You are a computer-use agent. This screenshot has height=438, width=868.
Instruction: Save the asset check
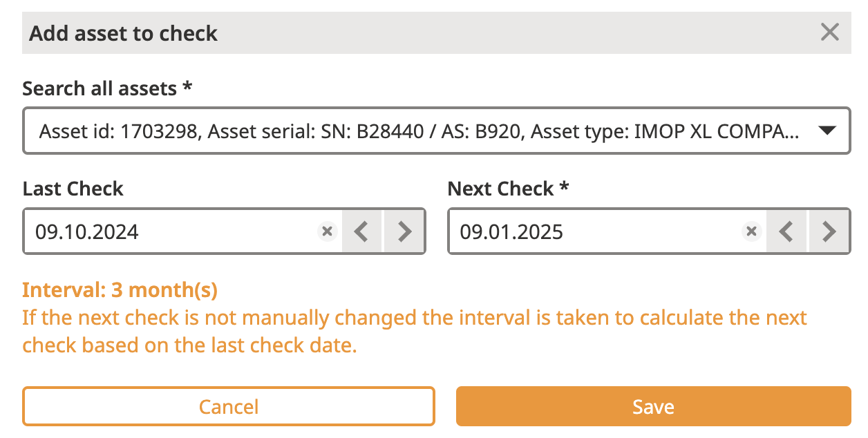(653, 406)
